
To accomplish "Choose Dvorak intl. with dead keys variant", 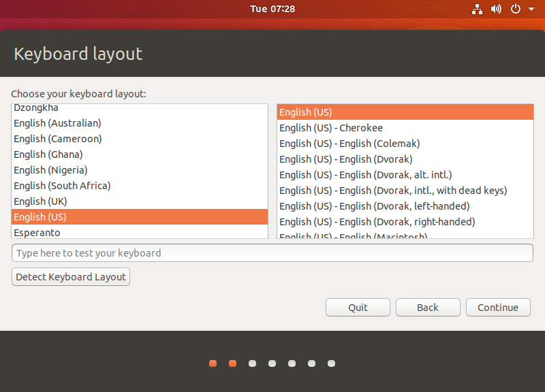I will tap(405, 191).
